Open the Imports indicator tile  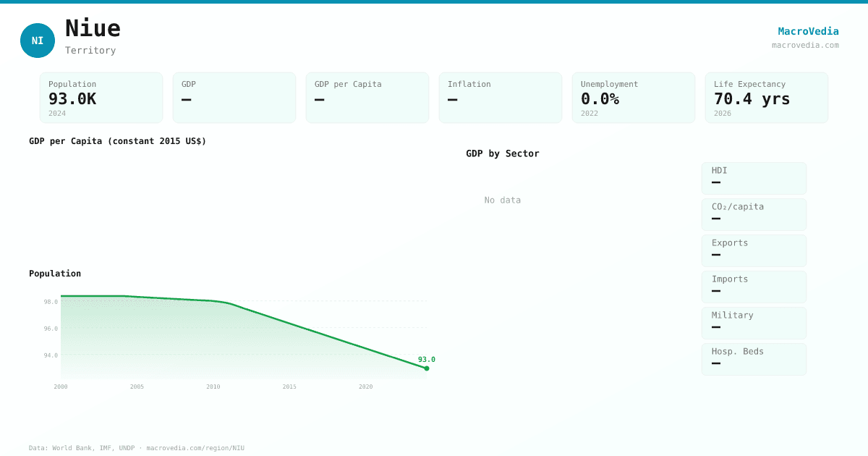[x=754, y=287]
